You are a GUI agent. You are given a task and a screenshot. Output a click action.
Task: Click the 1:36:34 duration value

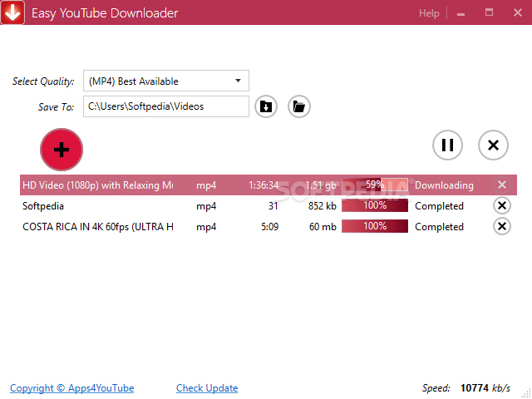click(264, 185)
